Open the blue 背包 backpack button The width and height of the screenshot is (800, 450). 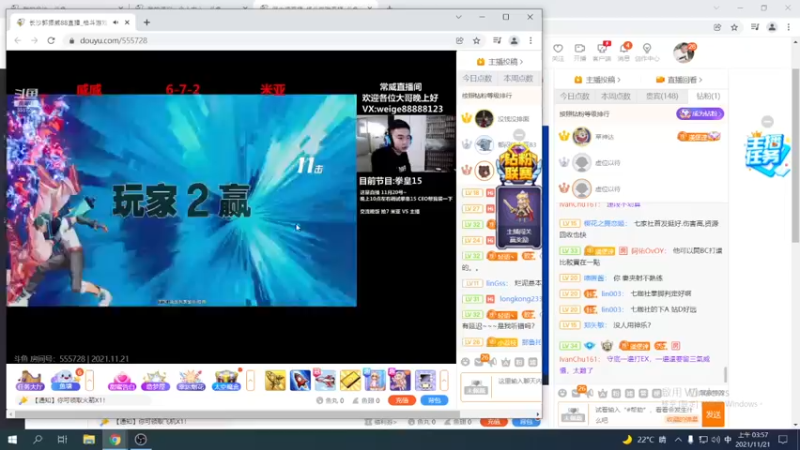(434, 401)
